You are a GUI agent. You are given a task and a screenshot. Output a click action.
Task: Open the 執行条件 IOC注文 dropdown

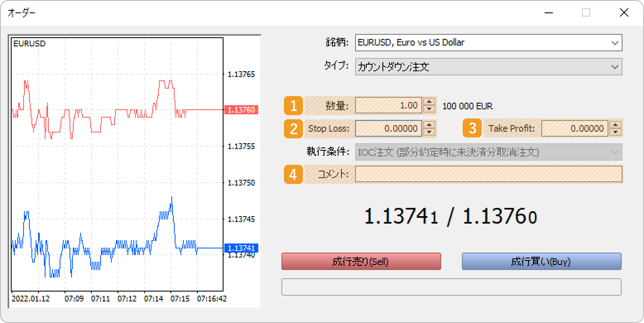point(488,152)
